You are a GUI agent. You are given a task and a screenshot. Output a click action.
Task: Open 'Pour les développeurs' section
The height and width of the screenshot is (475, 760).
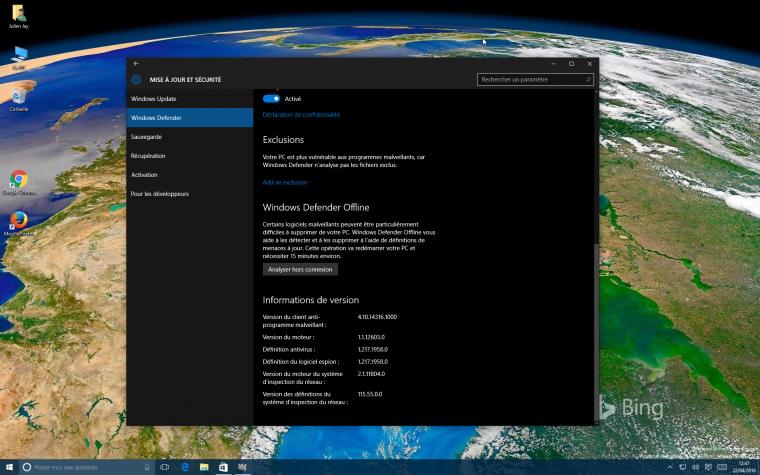click(x=190, y=194)
